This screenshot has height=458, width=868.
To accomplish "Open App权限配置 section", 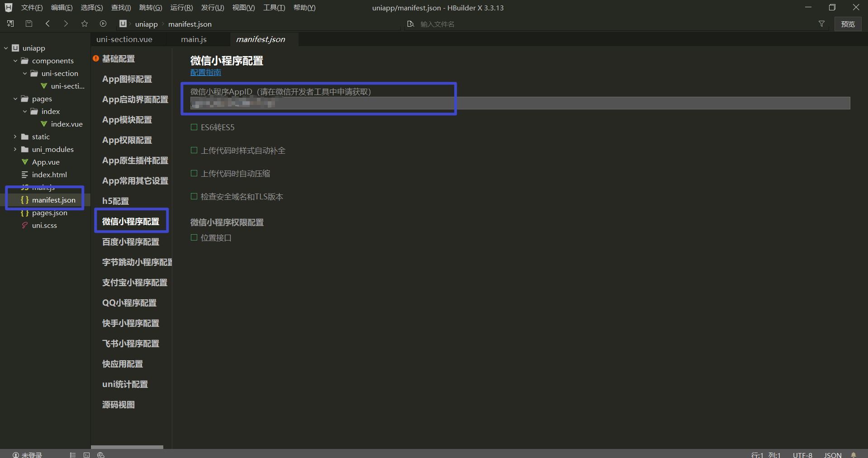I will 127,140.
